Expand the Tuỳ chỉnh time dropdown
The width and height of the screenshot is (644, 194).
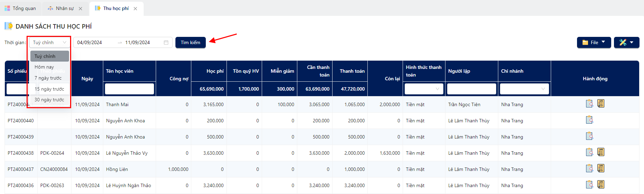pos(50,42)
